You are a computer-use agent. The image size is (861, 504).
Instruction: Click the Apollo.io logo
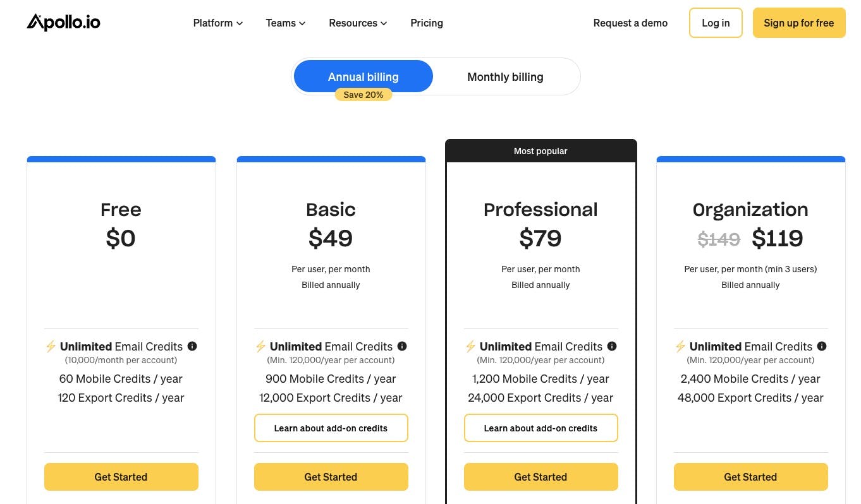click(63, 23)
